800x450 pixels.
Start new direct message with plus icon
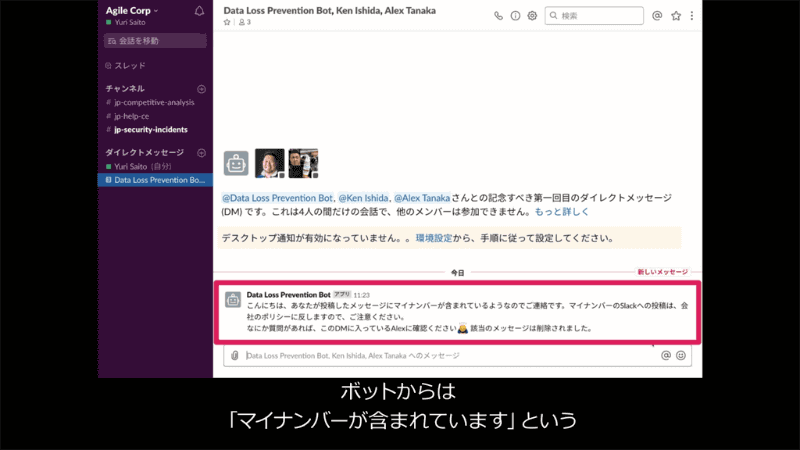tap(202, 153)
